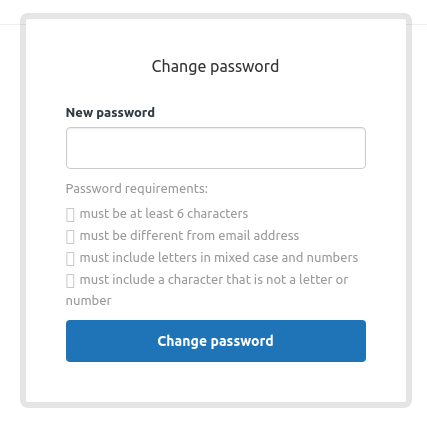427x424 pixels.
Task: Click the non-letter character requirement status icon
Action: coord(70,281)
